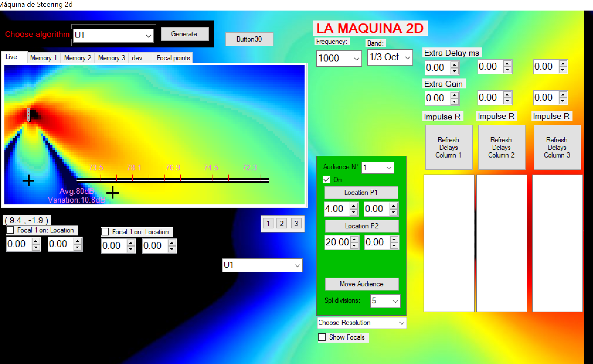Click the Move Audience button

coord(361,284)
